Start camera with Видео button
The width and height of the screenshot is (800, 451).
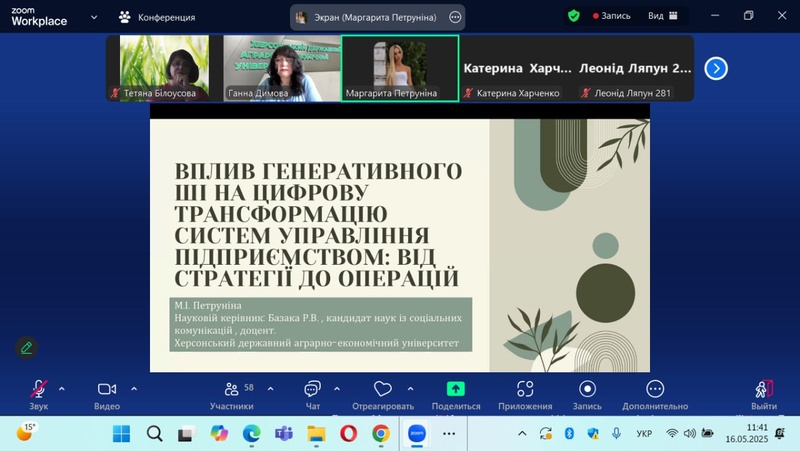tap(107, 390)
